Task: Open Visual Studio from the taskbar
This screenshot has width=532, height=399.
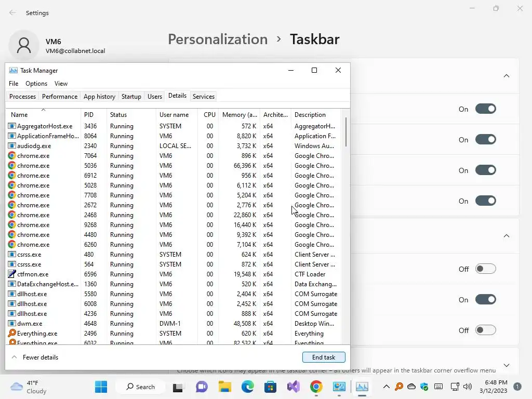Action: pyautogui.click(x=294, y=387)
